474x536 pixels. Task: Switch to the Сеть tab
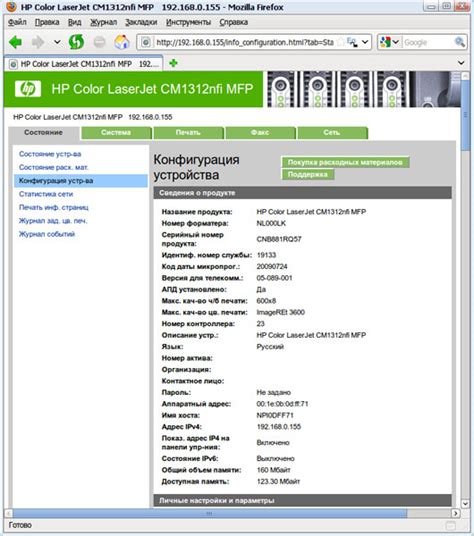[x=332, y=133]
